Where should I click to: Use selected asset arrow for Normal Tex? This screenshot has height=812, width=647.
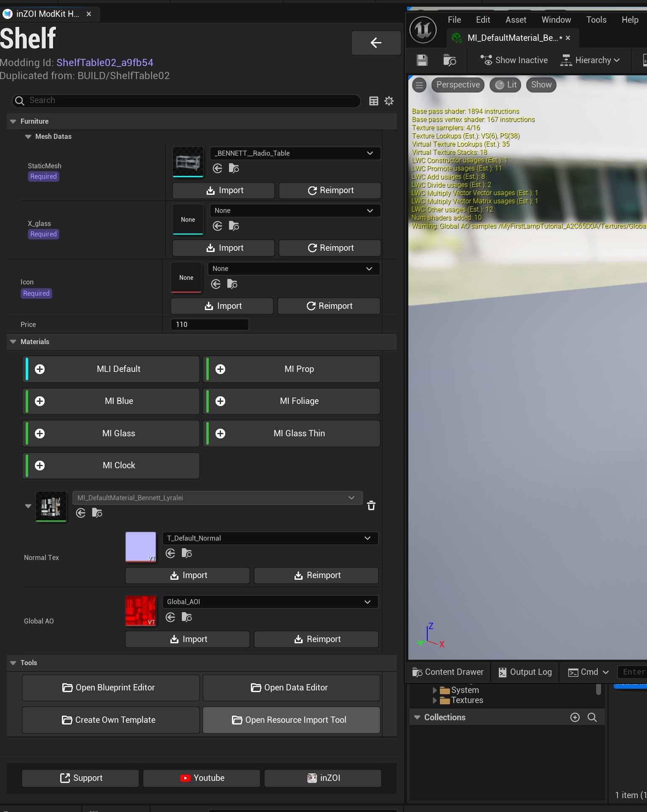[170, 554]
